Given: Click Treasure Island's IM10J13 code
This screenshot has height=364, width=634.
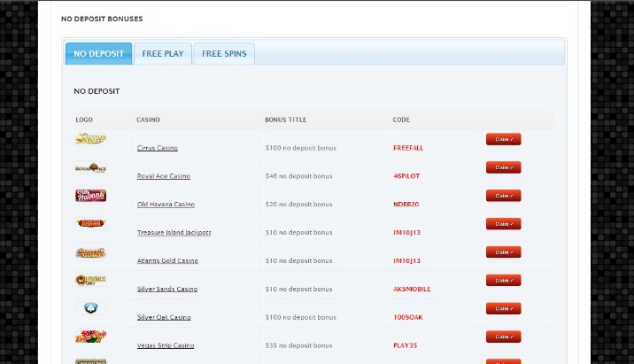Looking at the screenshot, I should click(406, 233).
